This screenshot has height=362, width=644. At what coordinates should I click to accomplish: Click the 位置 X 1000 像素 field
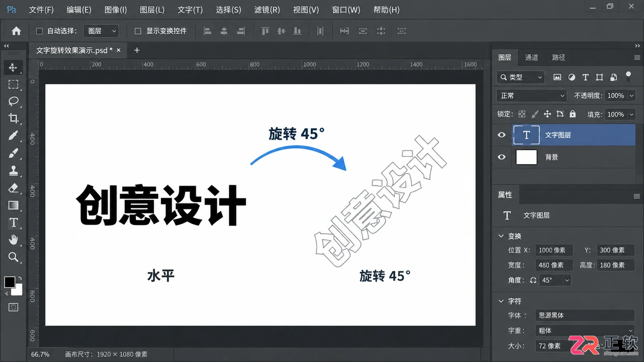click(554, 250)
